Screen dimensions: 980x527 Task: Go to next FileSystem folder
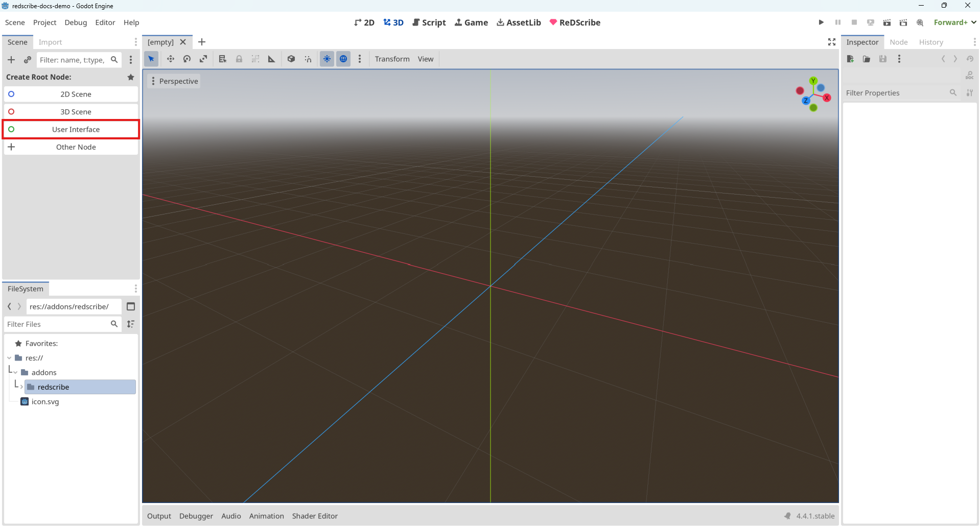[x=19, y=306]
